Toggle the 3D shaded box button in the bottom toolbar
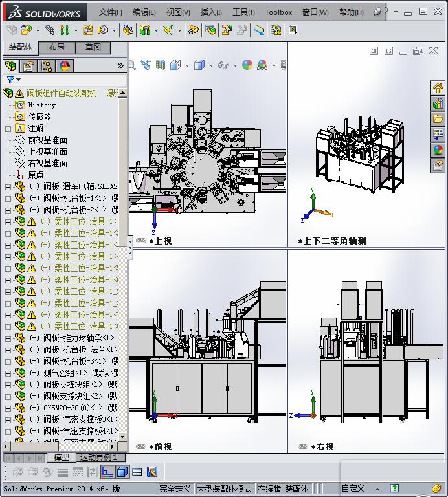Screen dimensions: 448x497 point(122,472)
